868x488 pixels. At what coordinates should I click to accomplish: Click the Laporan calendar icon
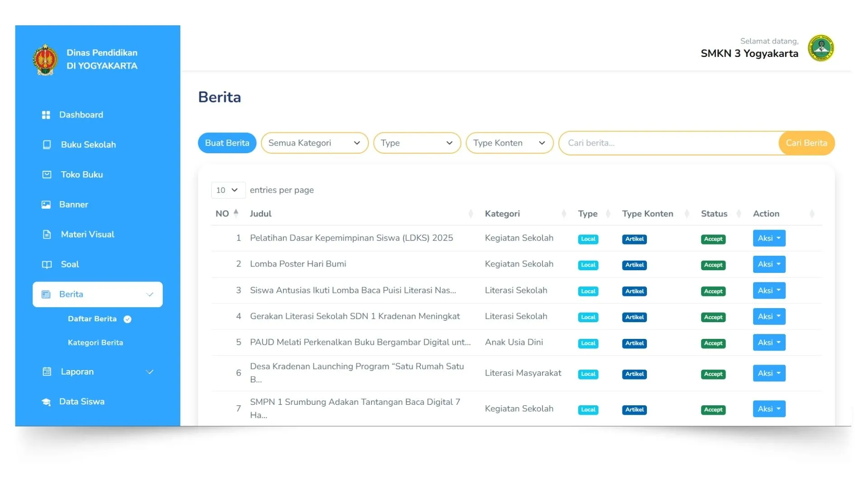click(47, 371)
